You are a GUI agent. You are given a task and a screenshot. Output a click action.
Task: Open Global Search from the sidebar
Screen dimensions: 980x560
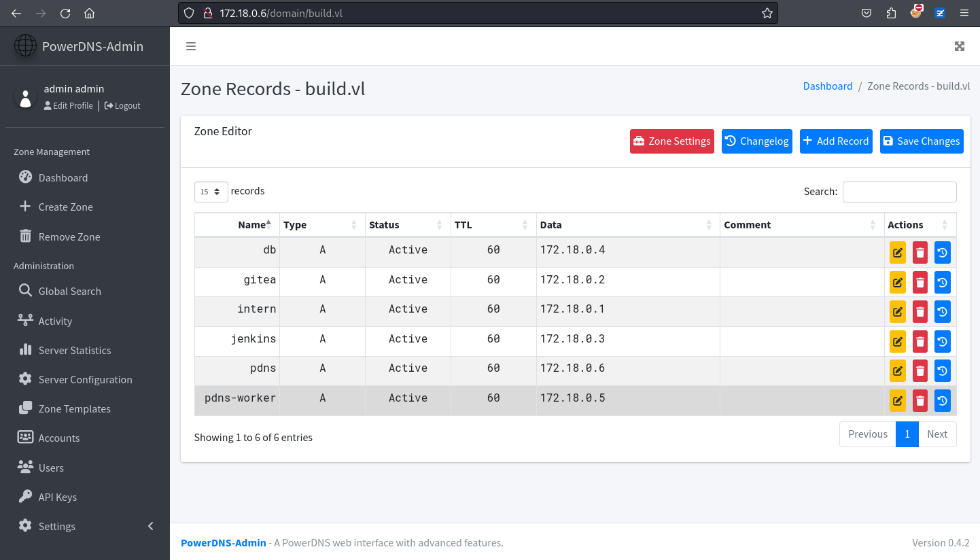point(68,291)
